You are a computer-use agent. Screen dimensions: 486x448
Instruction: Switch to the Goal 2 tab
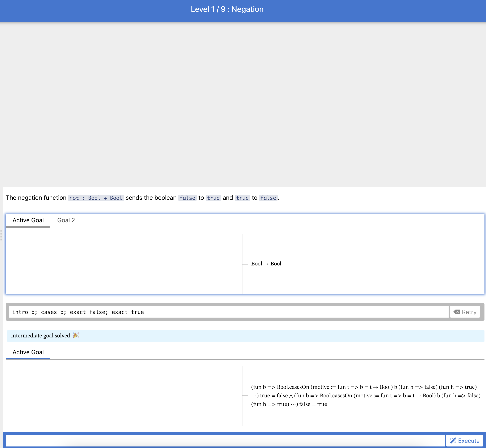pos(66,220)
